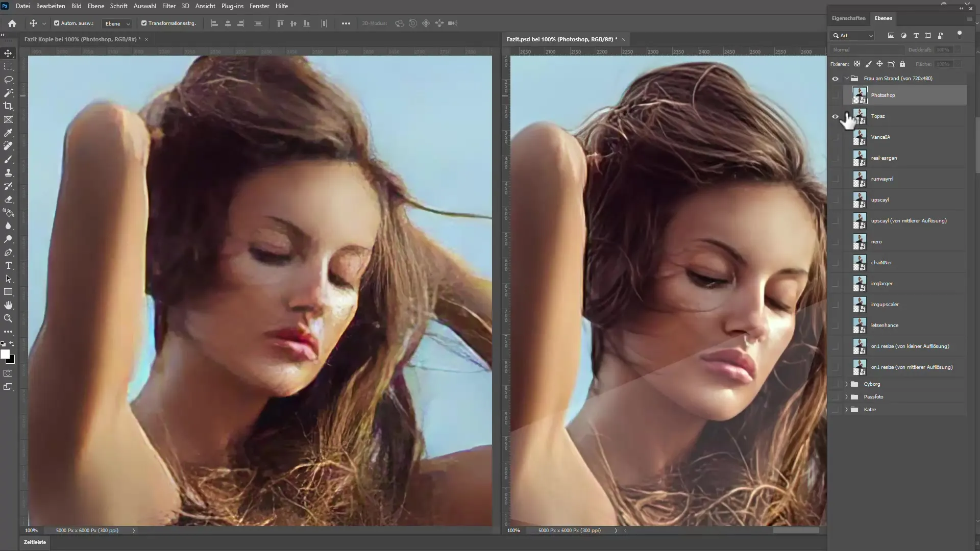Toggle visibility of VanceAI layer

click(835, 137)
